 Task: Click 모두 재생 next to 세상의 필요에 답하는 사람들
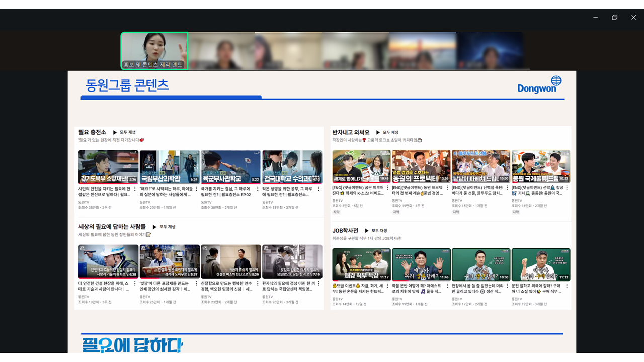click(164, 227)
